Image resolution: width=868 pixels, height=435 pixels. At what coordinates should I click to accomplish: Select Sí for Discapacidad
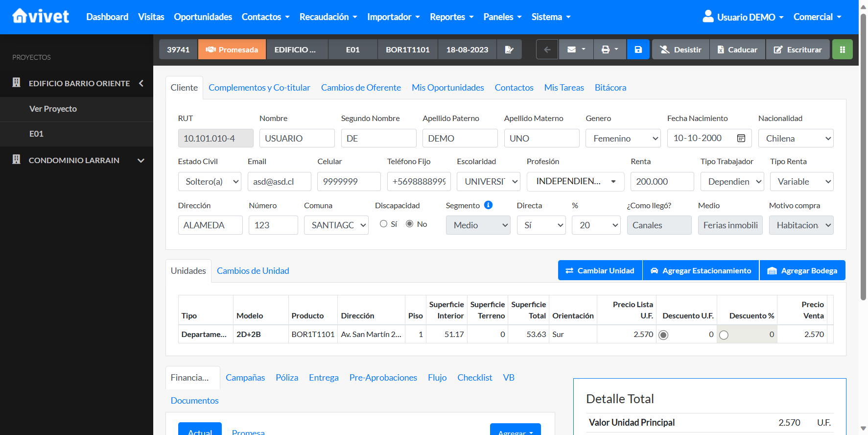coord(384,224)
